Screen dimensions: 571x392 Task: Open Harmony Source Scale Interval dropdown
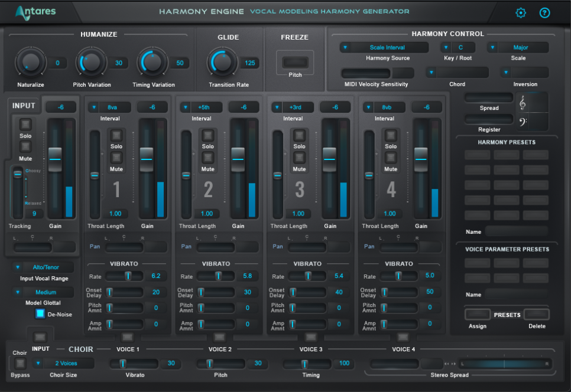coord(384,47)
